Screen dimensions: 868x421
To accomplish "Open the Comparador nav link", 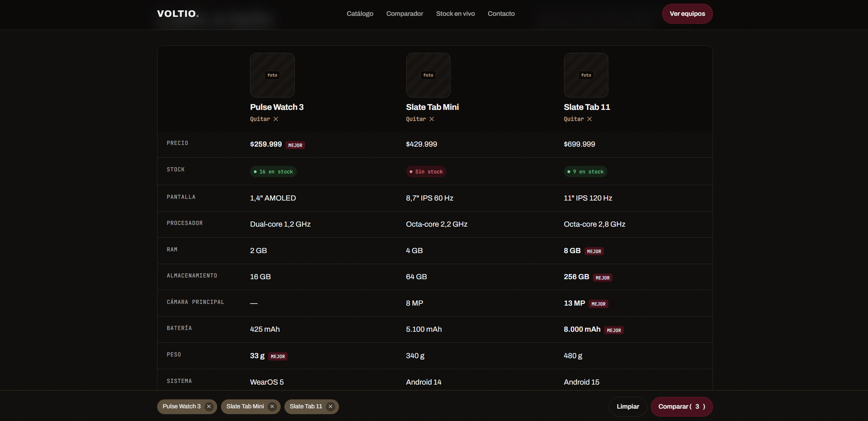I will pyautogui.click(x=404, y=14).
